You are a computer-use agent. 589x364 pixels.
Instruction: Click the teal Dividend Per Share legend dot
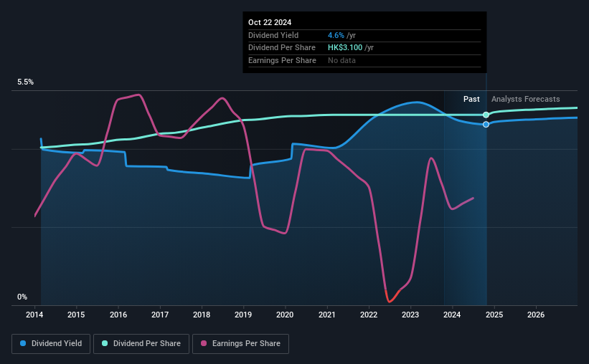(x=105, y=343)
